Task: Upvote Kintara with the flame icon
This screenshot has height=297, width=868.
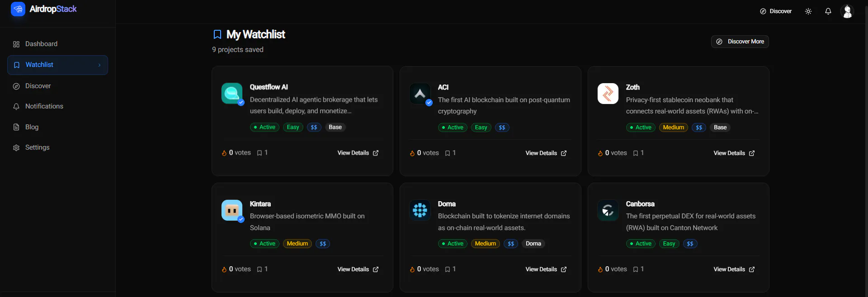Action: (x=224, y=269)
